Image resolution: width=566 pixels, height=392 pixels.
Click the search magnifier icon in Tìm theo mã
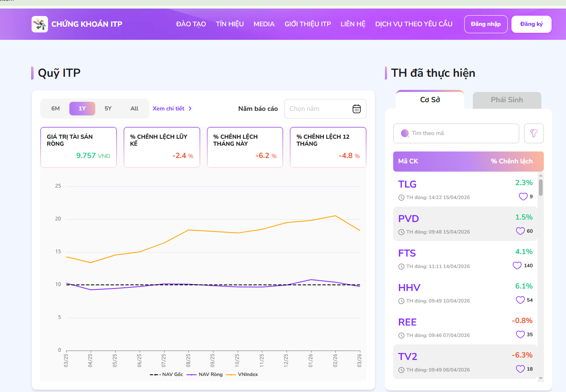pos(404,133)
